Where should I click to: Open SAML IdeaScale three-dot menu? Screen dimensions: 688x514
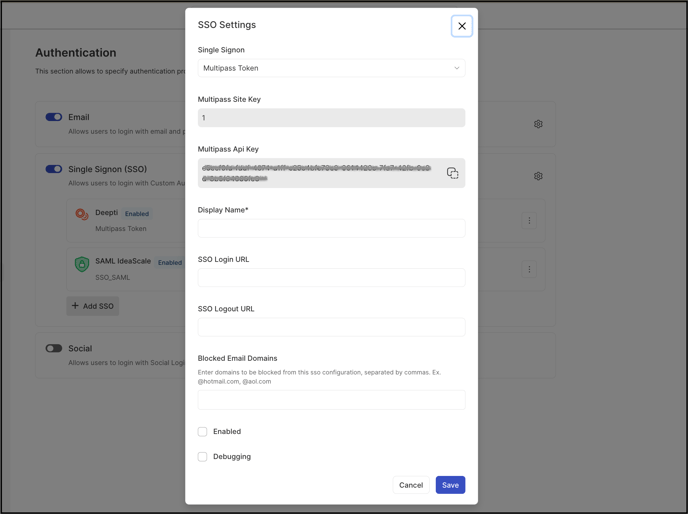(529, 269)
